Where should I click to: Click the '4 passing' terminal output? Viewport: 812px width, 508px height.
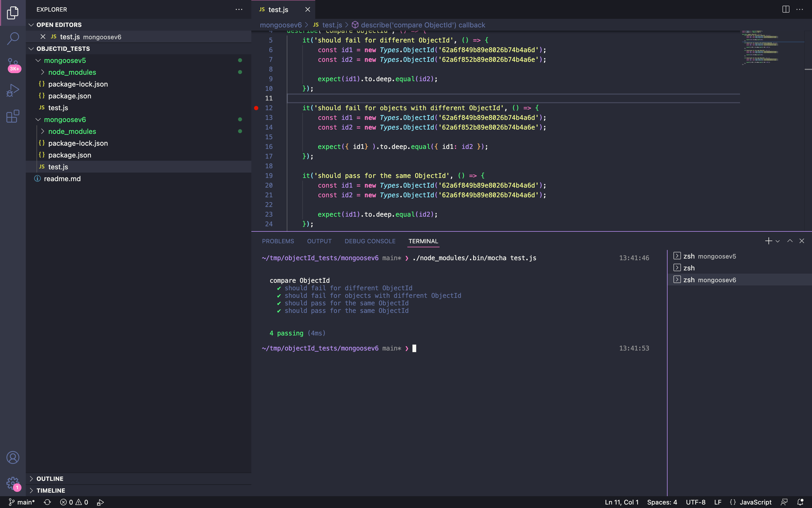click(x=286, y=333)
